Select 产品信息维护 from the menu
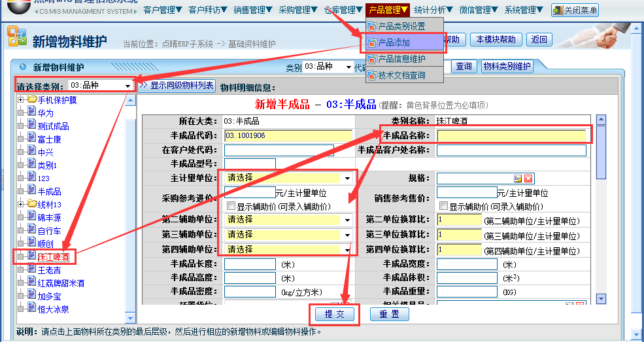The width and height of the screenshot is (644, 342). (401, 59)
